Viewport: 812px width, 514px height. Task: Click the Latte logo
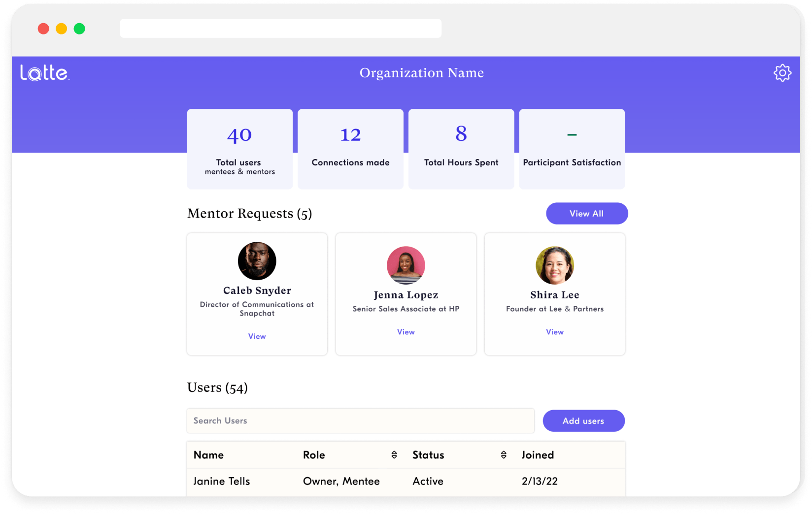click(44, 73)
